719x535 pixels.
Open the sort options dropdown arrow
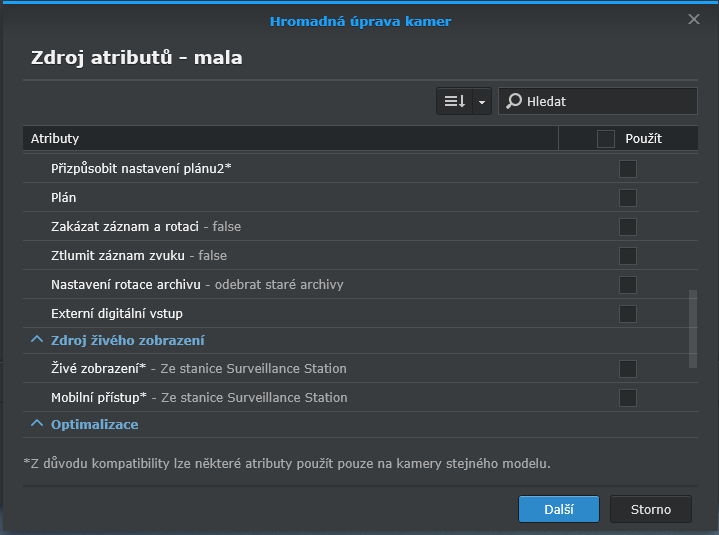click(482, 101)
